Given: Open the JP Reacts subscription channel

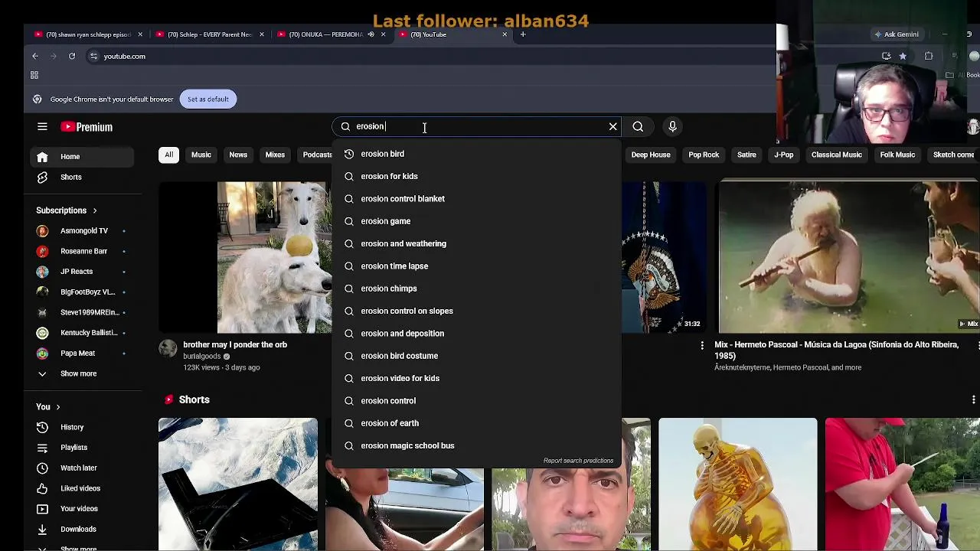Looking at the screenshot, I should [x=83, y=272].
